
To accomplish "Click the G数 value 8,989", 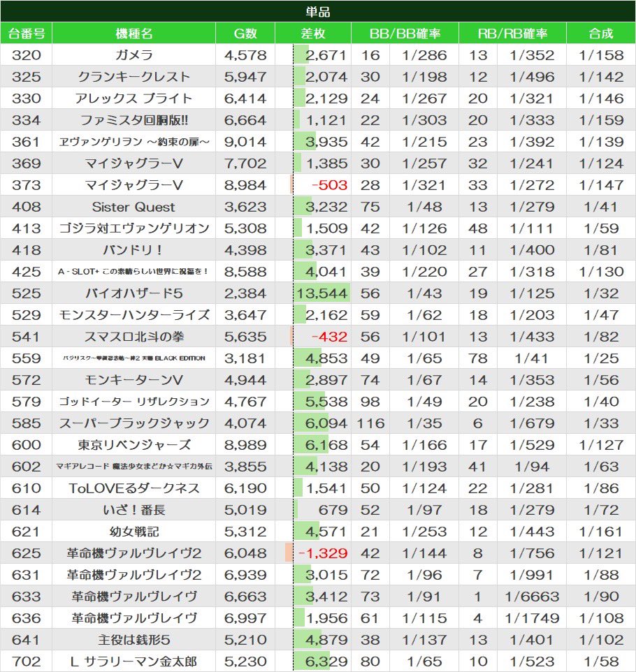I will (245, 444).
